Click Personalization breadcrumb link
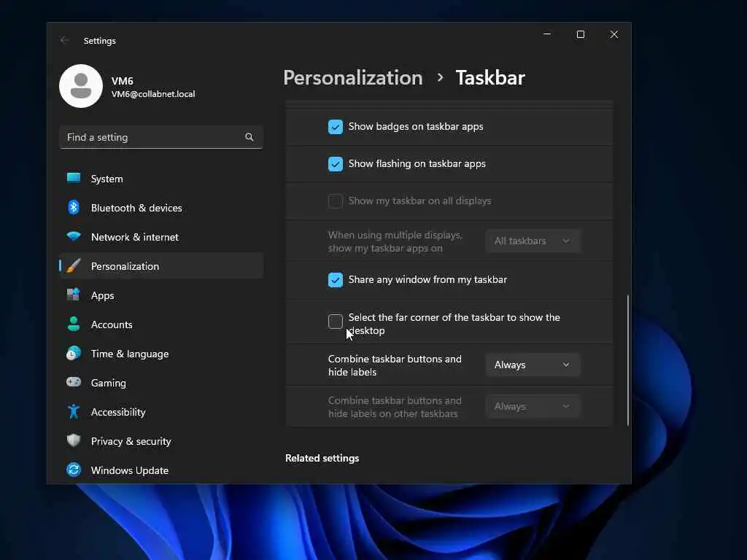Viewport: 747px width, 560px height. pos(353,78)
